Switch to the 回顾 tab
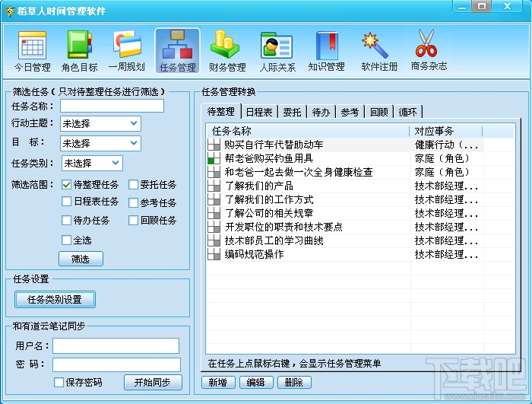The image size is (532, 404). click(x=379, y=112)
